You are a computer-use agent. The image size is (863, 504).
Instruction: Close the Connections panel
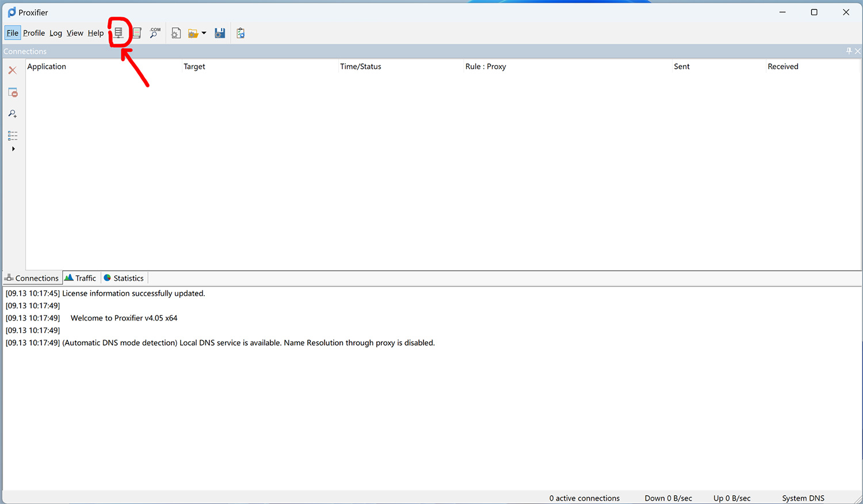858,51
